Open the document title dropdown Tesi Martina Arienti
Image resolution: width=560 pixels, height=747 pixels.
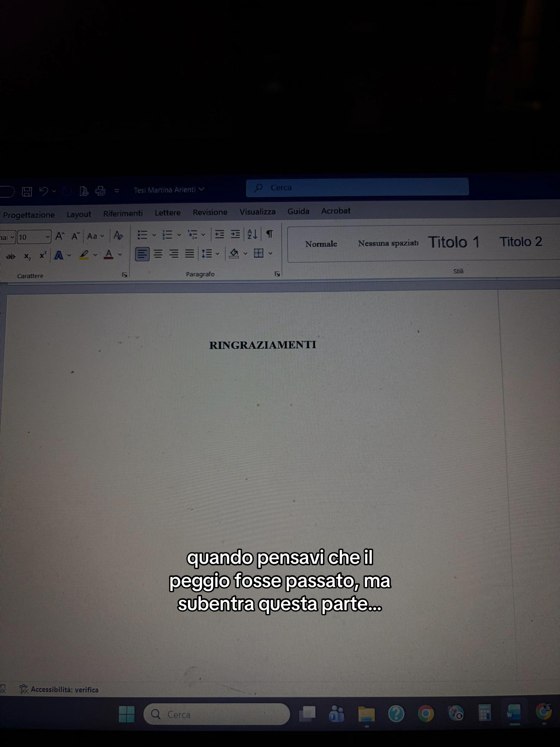click(x=169, y=190)
